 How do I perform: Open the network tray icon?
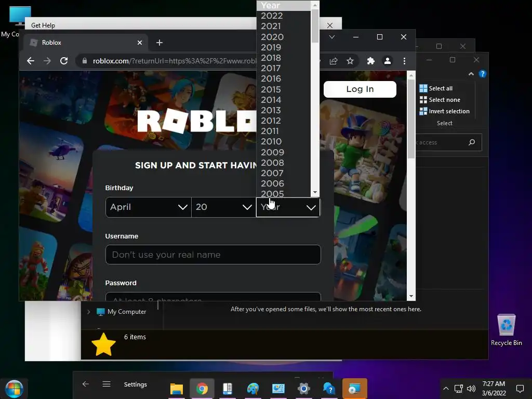(458, 389)
